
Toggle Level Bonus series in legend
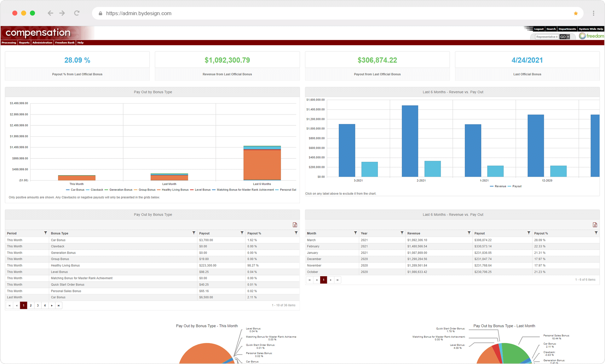point(200,190)
